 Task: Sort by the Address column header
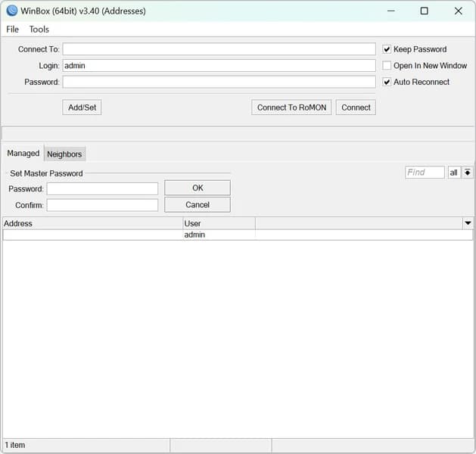(x=92, y=223)
